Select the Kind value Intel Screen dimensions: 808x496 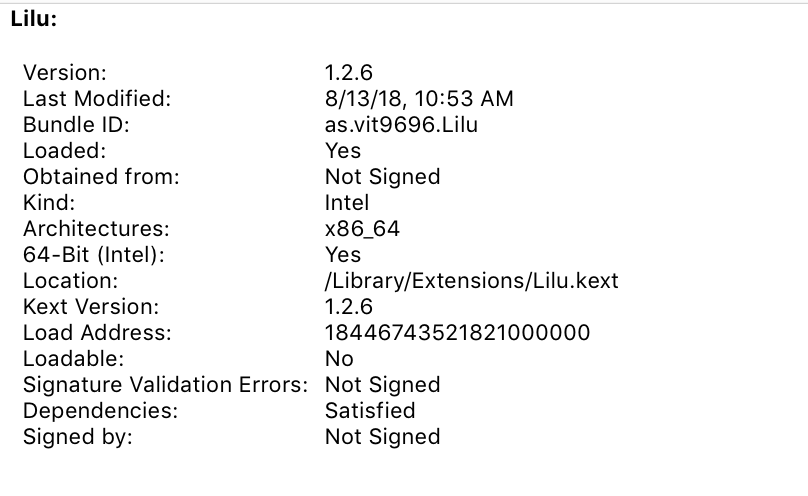click(x=346, y=202)
